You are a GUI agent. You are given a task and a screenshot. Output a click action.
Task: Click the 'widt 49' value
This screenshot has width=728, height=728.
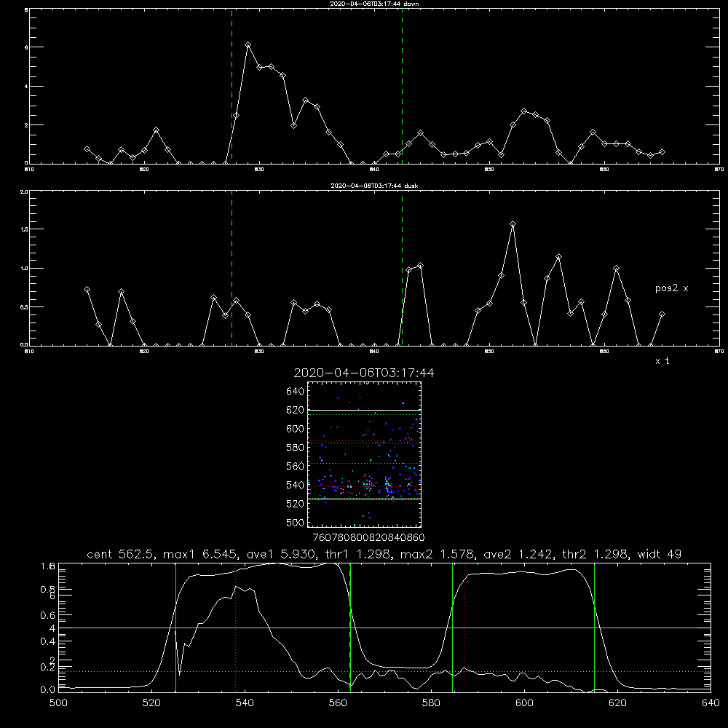click(x=660, y=554)
